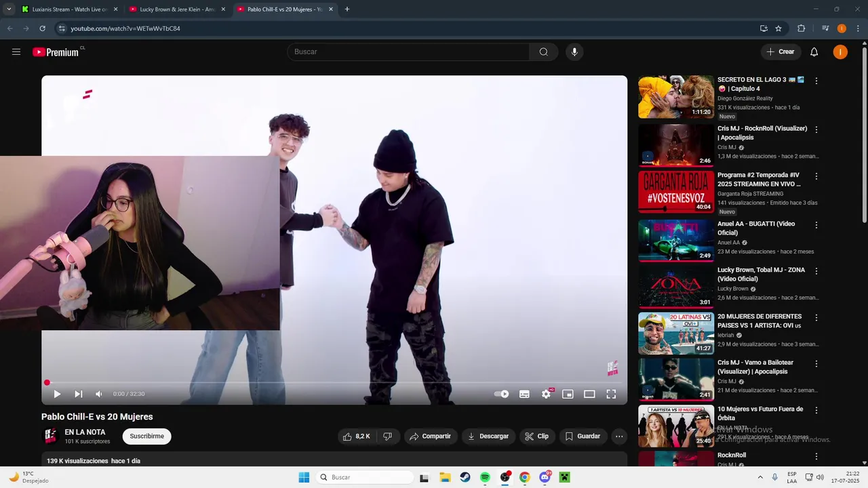Enter full screen mode

(611, 394)
